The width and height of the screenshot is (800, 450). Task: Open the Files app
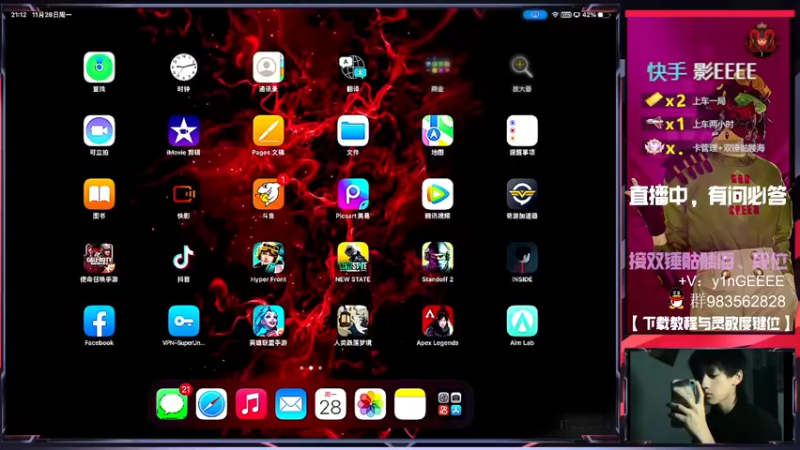[353, 131]
